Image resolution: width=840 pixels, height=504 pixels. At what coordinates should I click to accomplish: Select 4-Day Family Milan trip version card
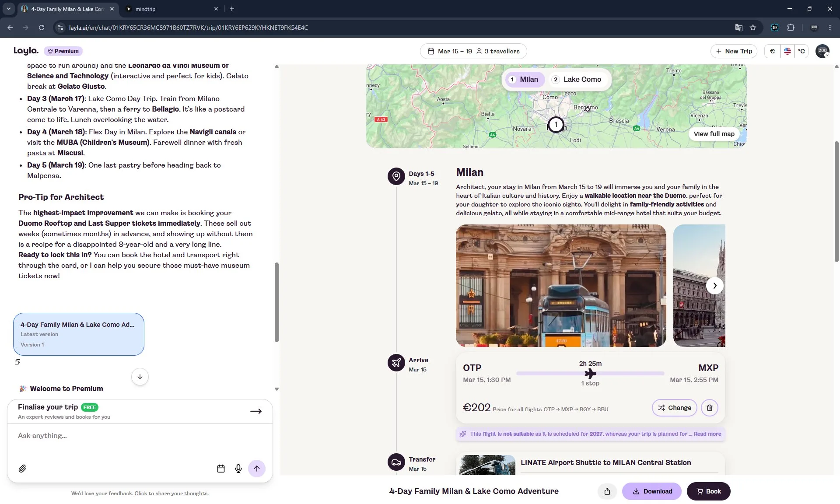coord(79,334)
